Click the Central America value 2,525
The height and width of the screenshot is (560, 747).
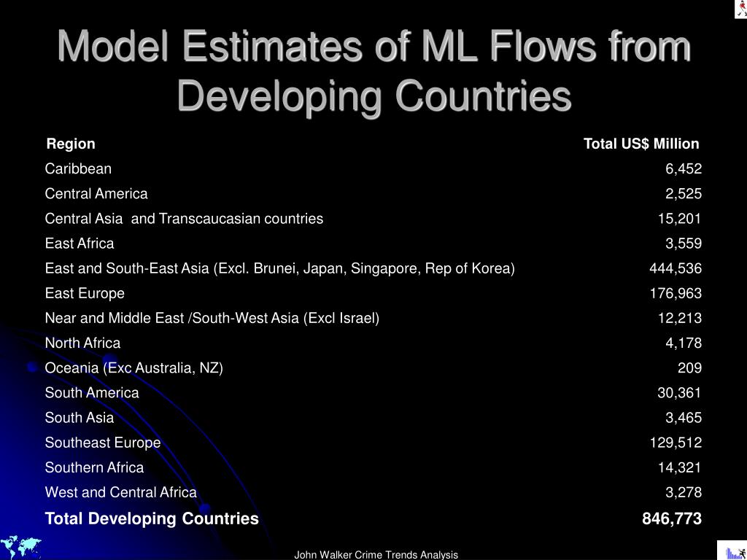pos(684,194)
